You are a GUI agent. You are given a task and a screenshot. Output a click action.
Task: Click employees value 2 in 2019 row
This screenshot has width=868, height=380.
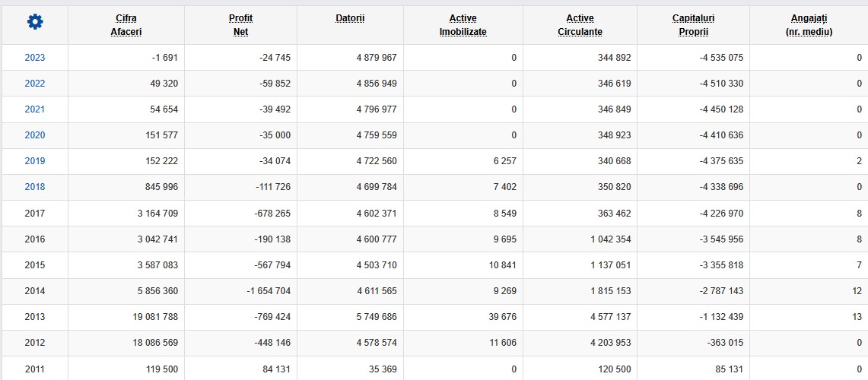[x=859, y=161]
